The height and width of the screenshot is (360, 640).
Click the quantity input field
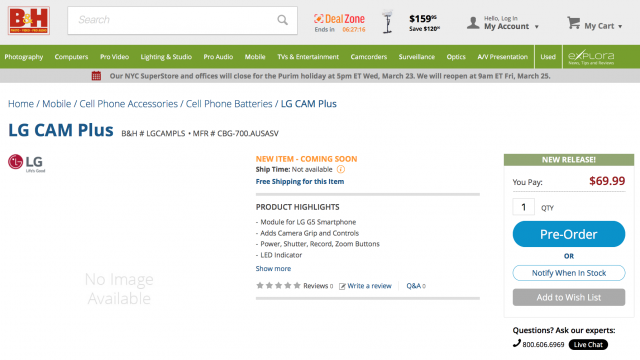(523, 207)
